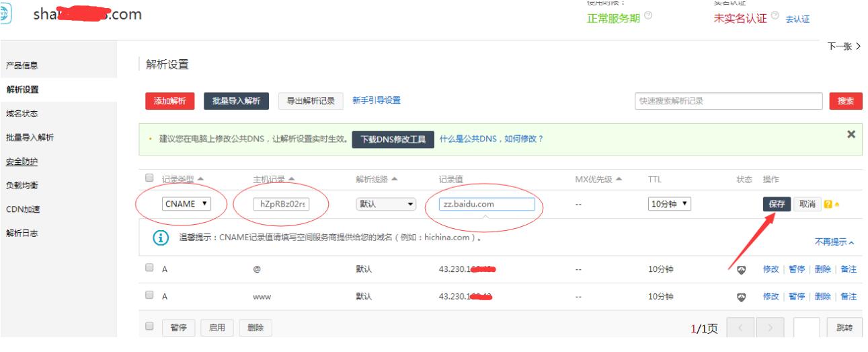This screenshot has width=868, height=352.
Task: Open the 默认 resolution line dropdown
Action: [386, 204]
